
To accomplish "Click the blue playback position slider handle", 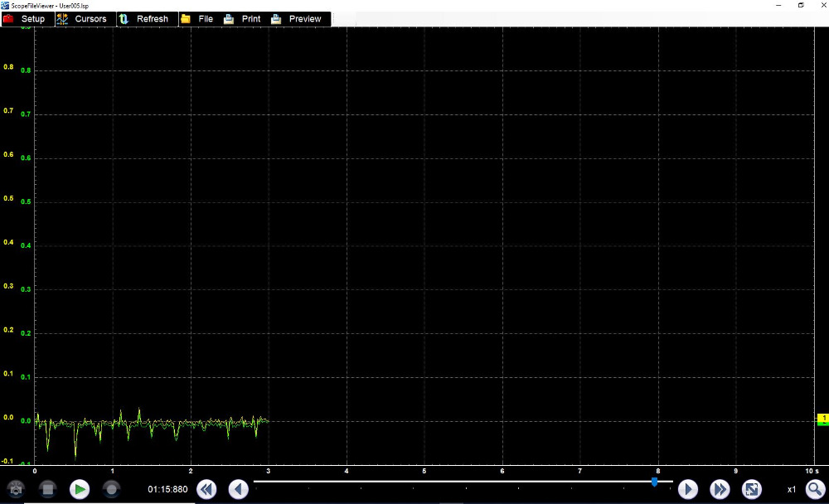I will pos(655,481).
